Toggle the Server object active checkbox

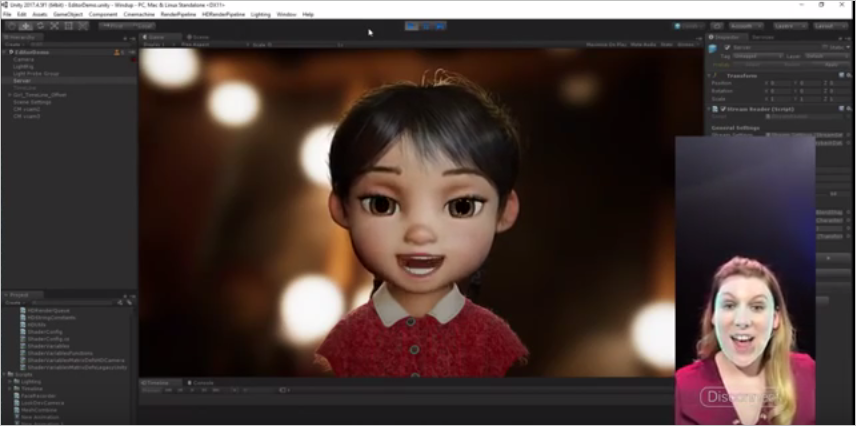[x=727, y=48]
